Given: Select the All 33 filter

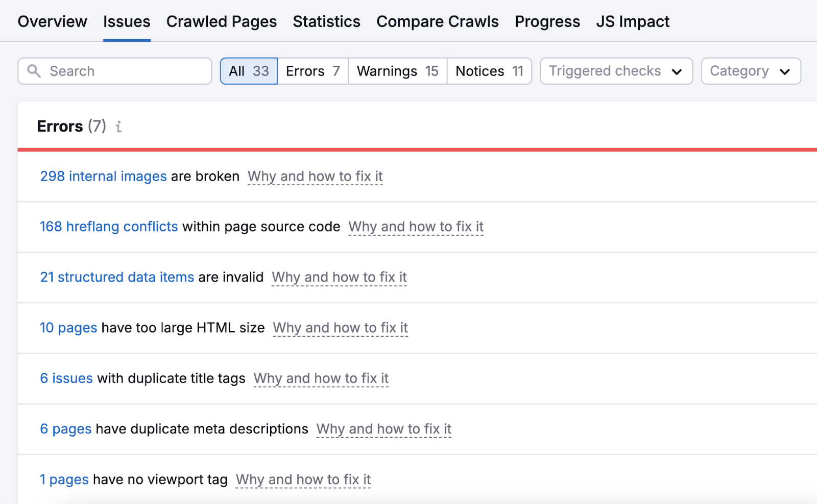Looking at the screenshot, I should click(x=248, y=71).
